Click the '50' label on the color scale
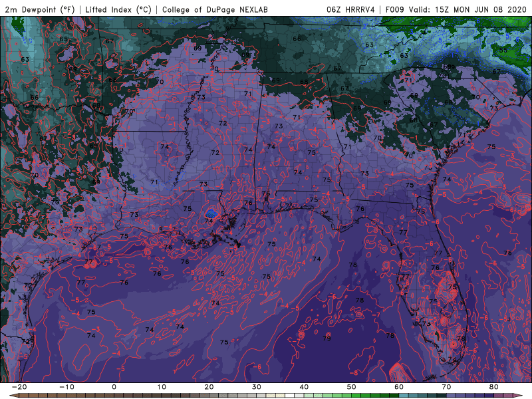Viewport: 532px width, 399px height. (x=352, y=387)
